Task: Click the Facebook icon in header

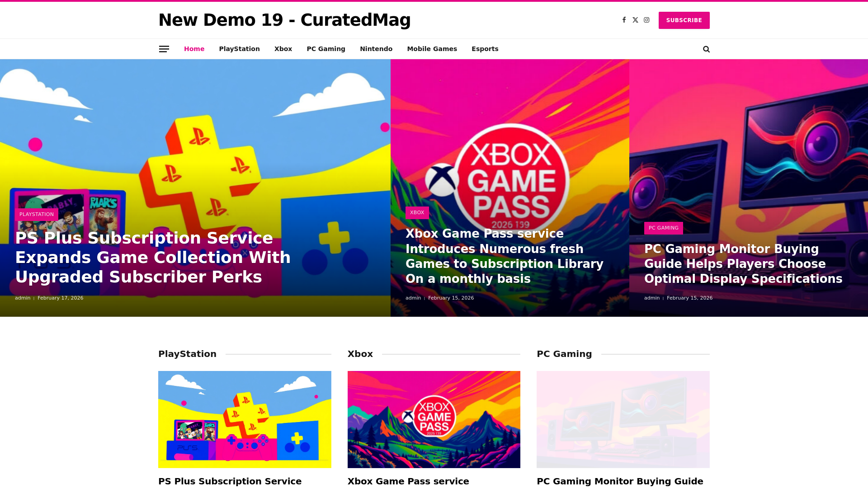Action: point(624,20)
